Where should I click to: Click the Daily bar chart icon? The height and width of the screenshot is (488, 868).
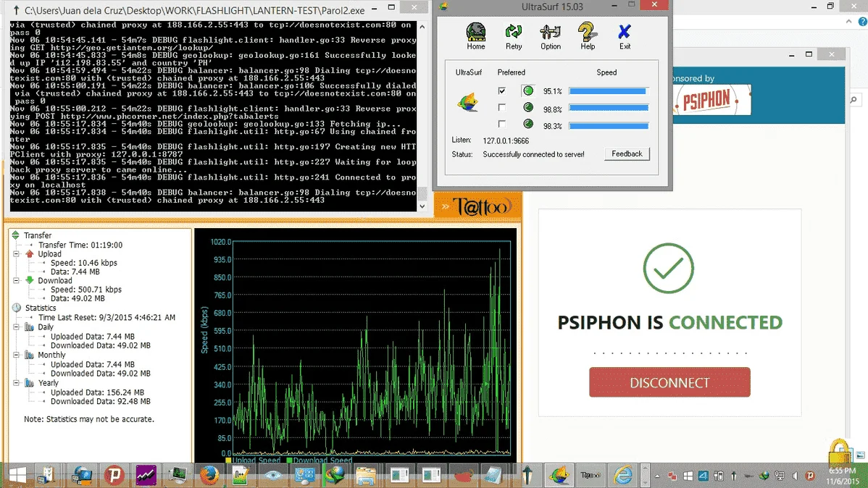point(29,327)
